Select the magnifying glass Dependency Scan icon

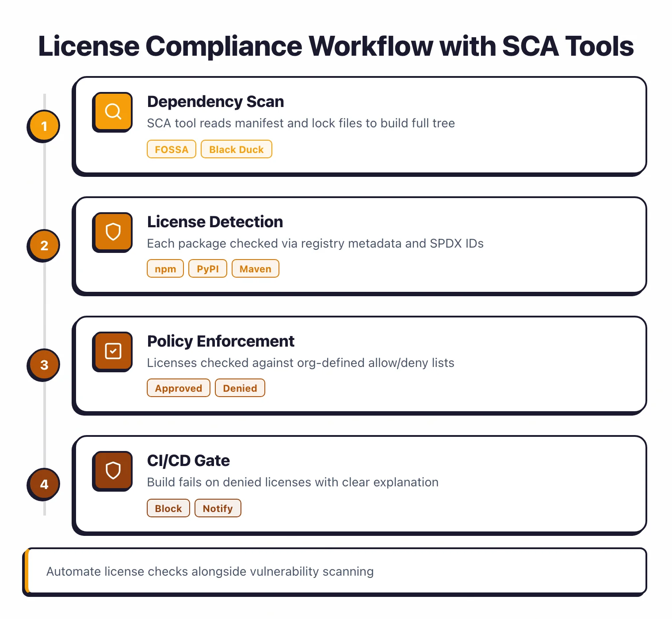112,112
